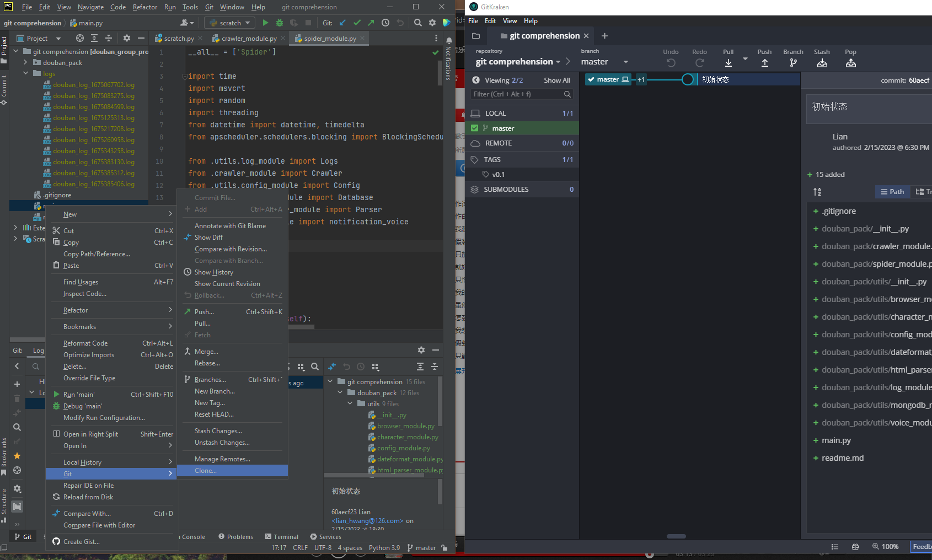The image size is (932, 560).
Task: Click the lian_hwang@126.com email link
Action: click(367, 521)
